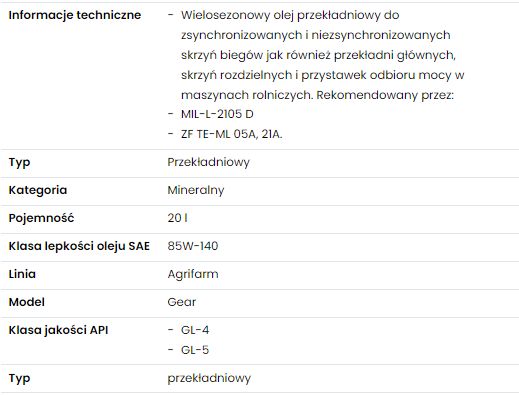The image size is (519, 395).
Task: Click the Informacje techniczne label
Action: click(x=75, y=15)
